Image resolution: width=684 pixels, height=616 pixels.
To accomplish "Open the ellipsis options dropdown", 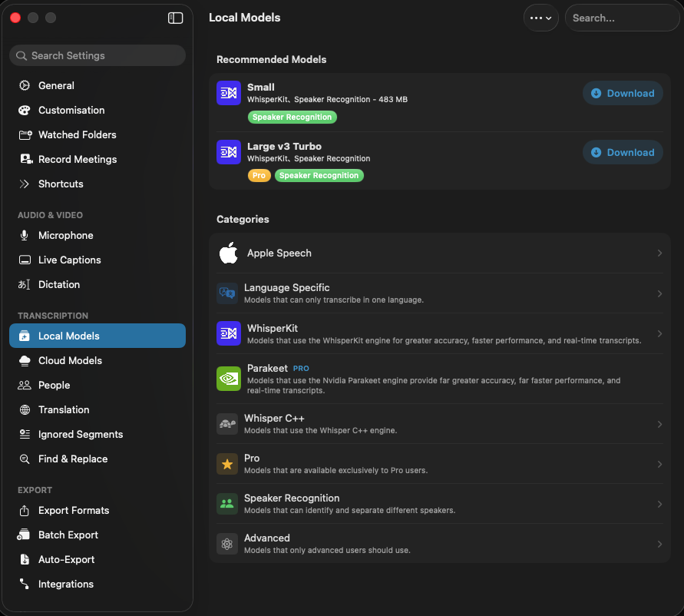I will (x=541, y=18).
